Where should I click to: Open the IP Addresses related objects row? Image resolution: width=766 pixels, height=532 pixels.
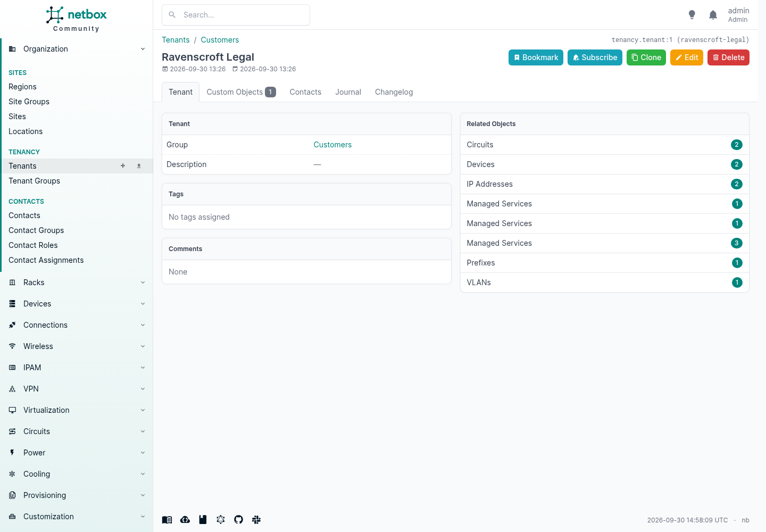pos(604,184)
